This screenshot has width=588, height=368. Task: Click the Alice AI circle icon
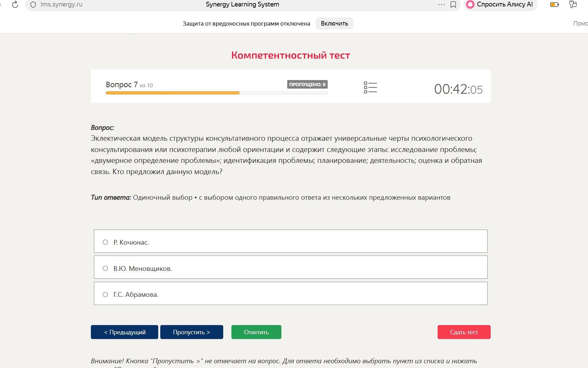[x=470, y=4]
